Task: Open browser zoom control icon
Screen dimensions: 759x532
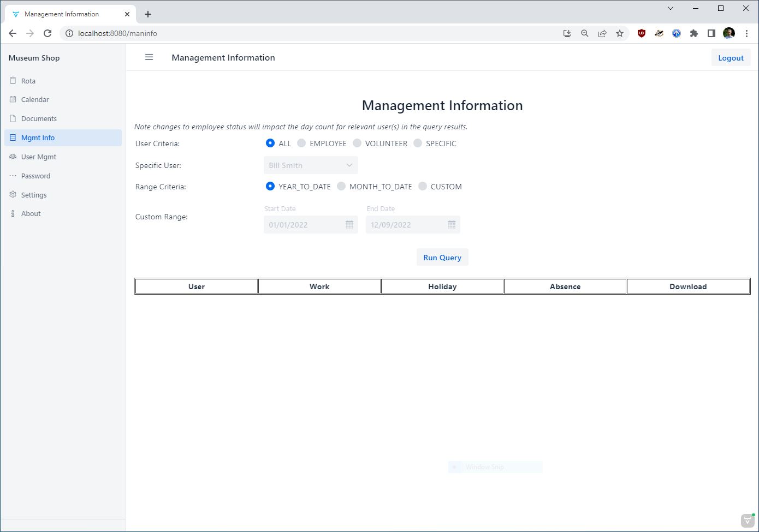Action: [x=585, y=33]
